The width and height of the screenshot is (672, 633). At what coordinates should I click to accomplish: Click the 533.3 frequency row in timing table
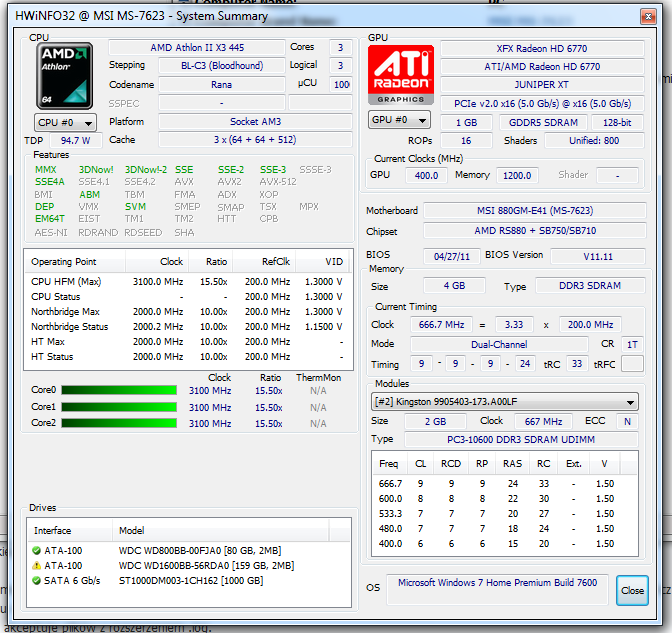[x=505, y=513]
